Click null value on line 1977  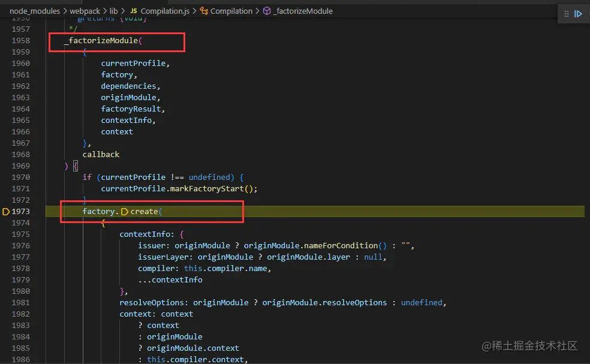point(373,257)
